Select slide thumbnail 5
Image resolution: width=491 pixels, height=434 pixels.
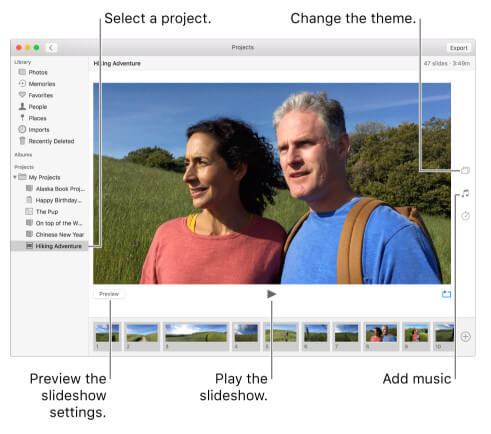click(x=281, y=336)
